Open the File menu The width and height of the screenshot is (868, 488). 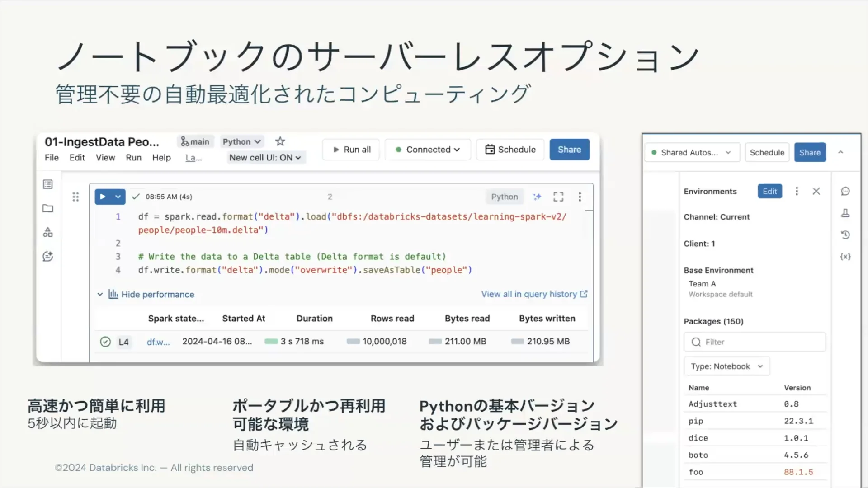51,157
